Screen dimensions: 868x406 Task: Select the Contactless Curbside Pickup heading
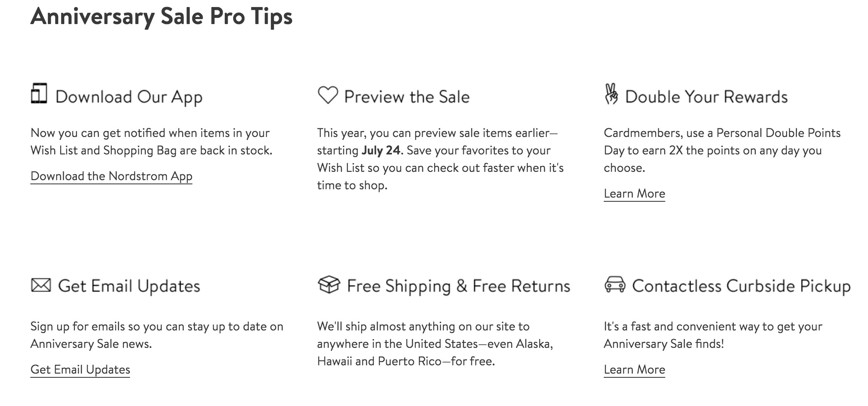click(741, 286)
